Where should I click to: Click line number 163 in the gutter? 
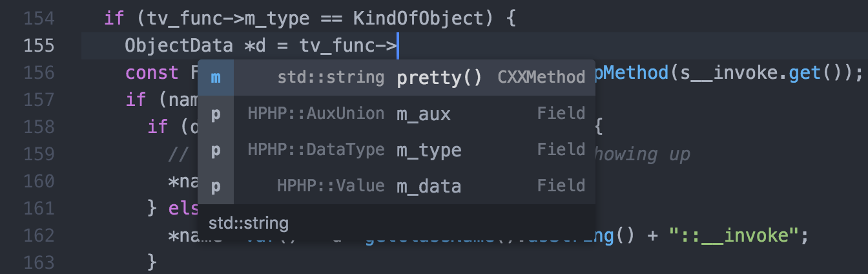39,262
